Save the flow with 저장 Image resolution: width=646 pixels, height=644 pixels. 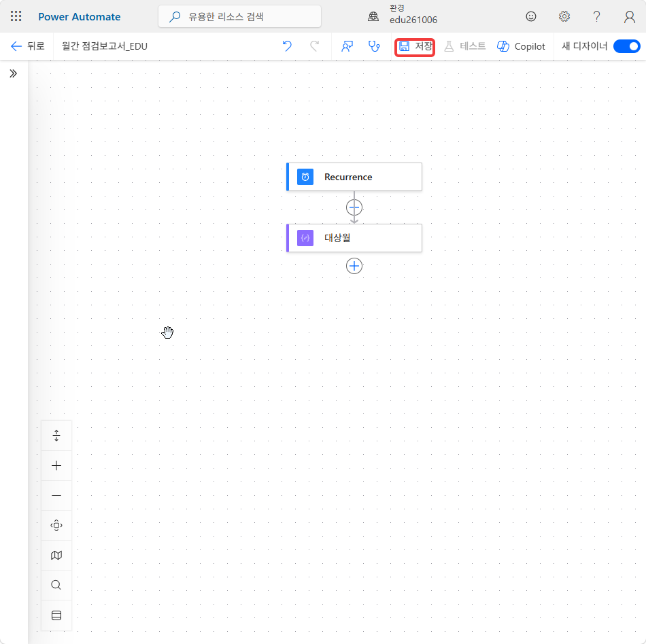click(415, 46)
